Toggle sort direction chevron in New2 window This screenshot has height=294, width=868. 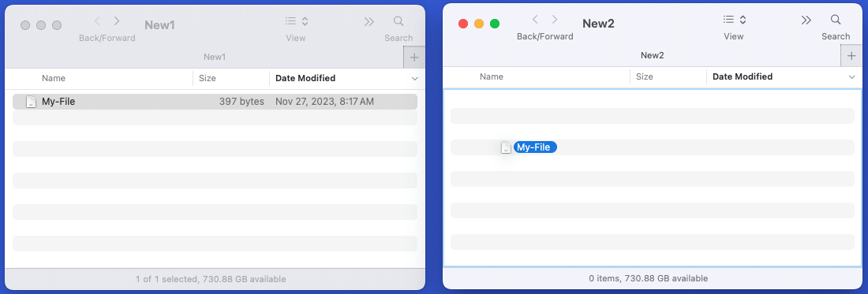click(x=852, y=77)
